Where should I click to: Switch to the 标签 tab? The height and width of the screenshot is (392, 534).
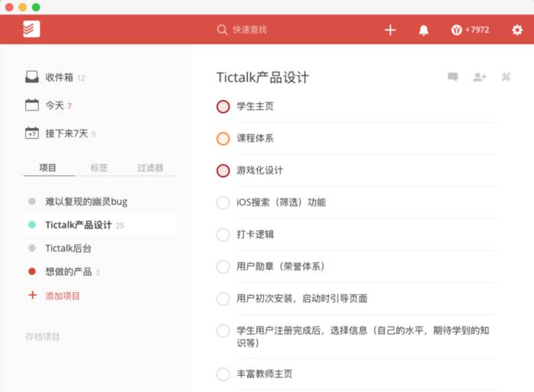click(x=99, y=168)
